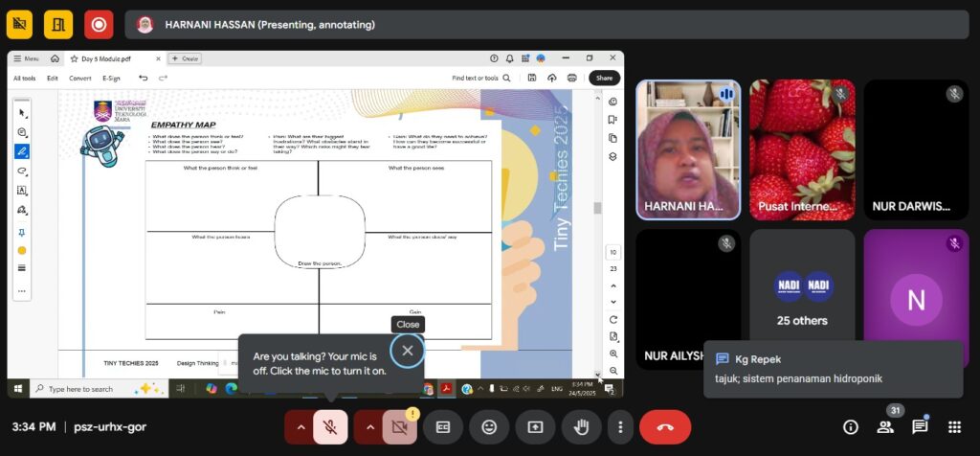Open the line thickness option

tap(22, 268)
